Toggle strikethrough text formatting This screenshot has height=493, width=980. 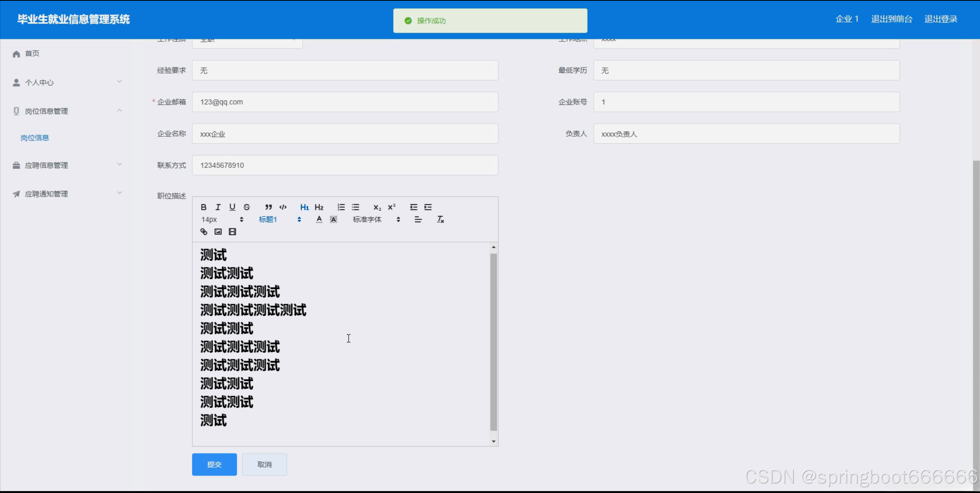tap(247, 207)
